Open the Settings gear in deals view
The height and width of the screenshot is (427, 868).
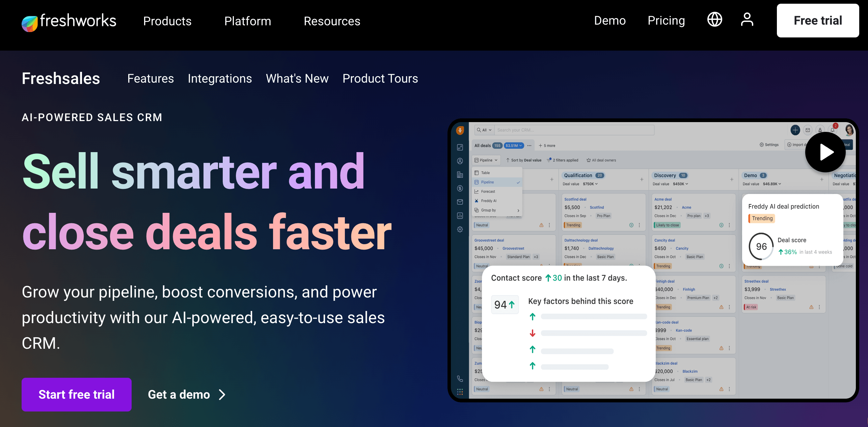(769, 145)
